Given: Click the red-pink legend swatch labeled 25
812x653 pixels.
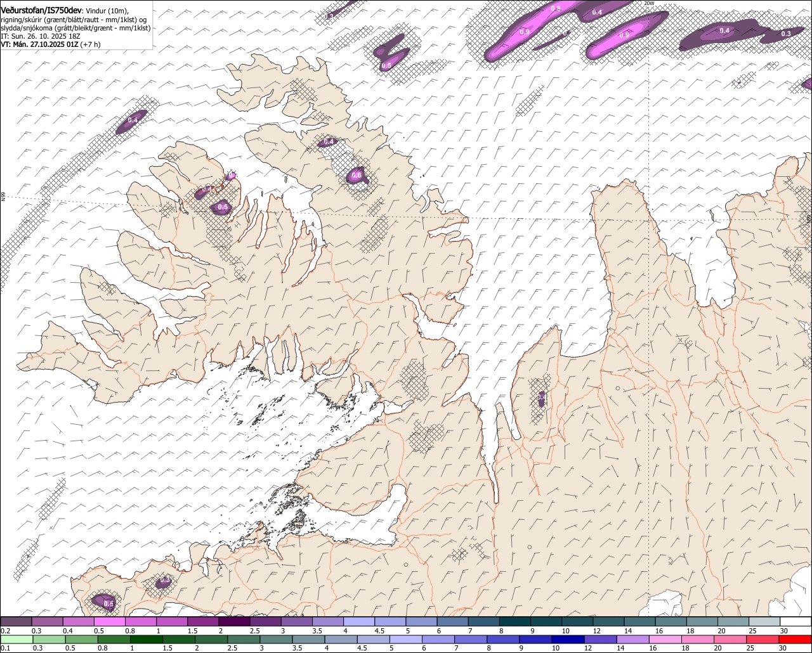Looking at the screenshot, I should (x=763, y=639).
